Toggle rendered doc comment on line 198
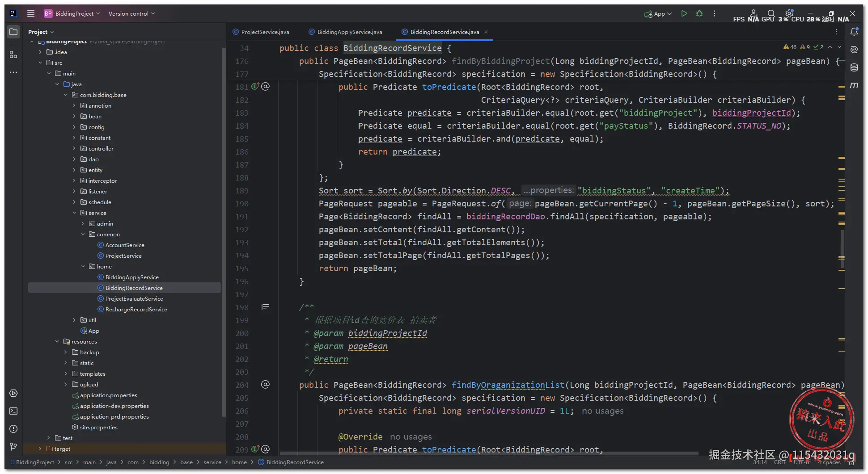The width and height of the screenshot is (868, 474). click(x=265, y=306)
